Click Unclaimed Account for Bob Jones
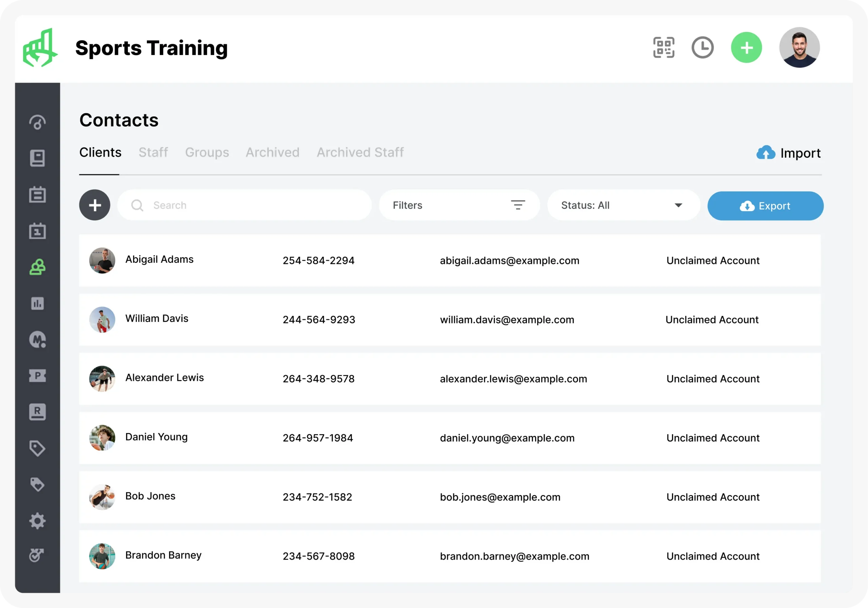The height and width of the screenshot is (608, 868). tap(713, 497)
